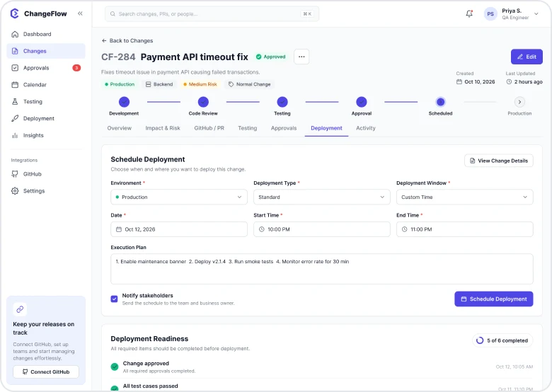This screenshot has width=552, height=392.
Task: Open Calendar in sidebar
Action: point(46,85)
